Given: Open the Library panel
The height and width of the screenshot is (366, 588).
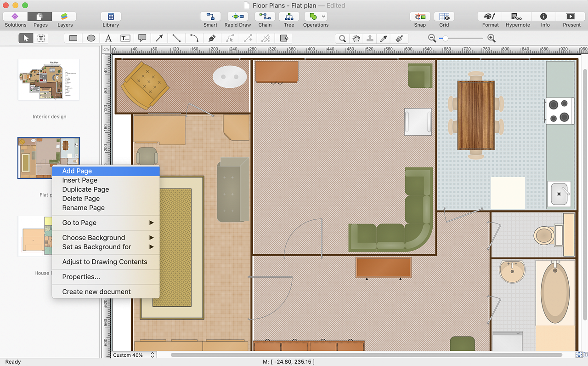Looking at the screenshot, I should click(x=111, y=17).
